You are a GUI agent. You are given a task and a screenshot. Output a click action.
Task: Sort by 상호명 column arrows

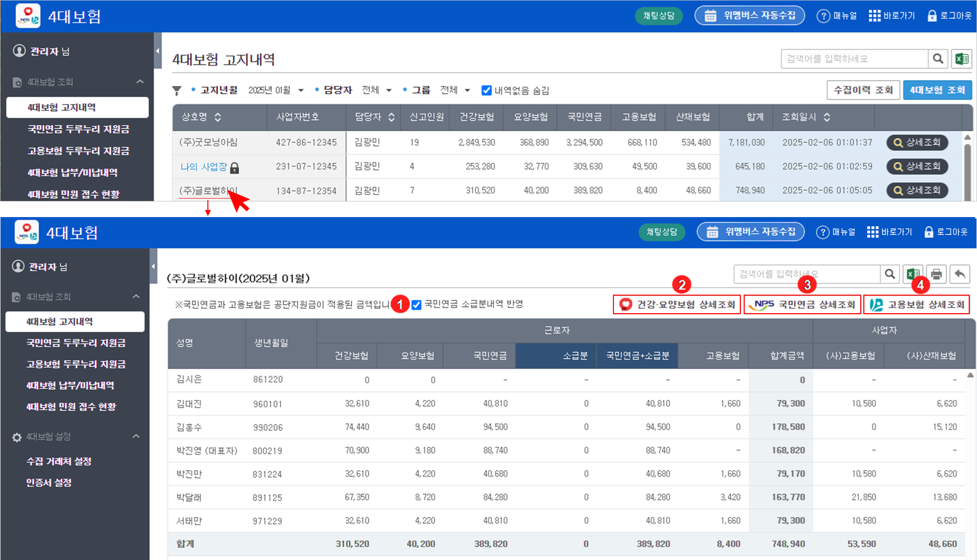218,117
